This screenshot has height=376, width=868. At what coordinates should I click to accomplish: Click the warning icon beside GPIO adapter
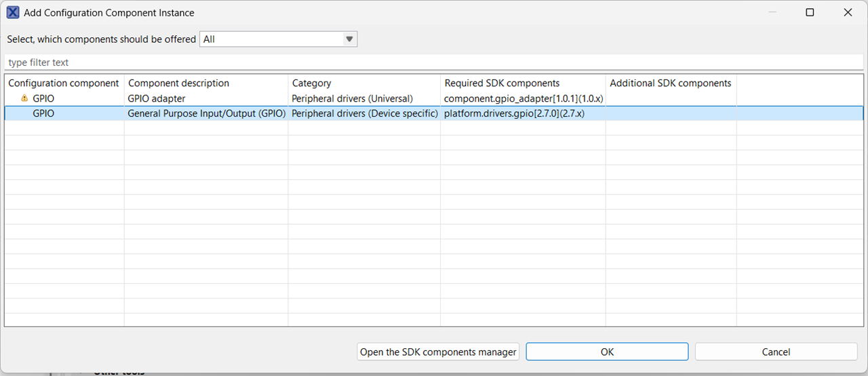coord(25,98)
